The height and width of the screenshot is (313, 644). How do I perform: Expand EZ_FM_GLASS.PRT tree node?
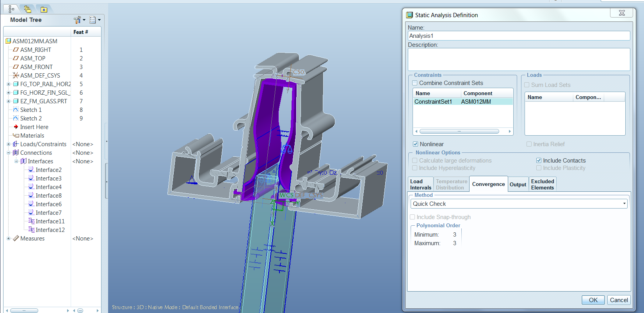(9, 101)
